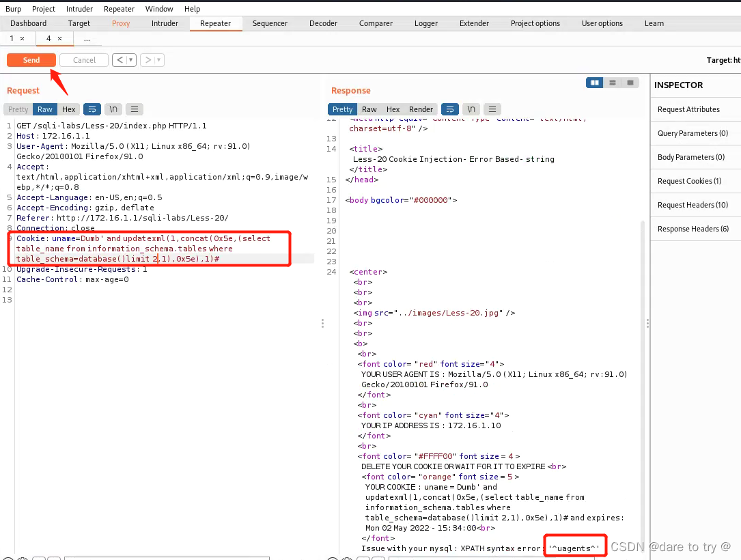The width and height of the screenshot is (741, 560).
Task: Toggle non-printable characters in Request pane
Action: (x=113, y=109)
